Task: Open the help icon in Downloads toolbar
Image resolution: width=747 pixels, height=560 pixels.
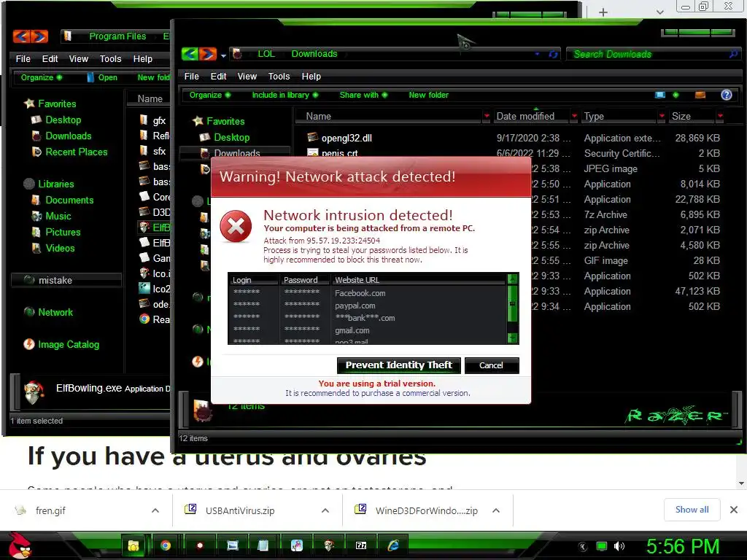Action: pyautogui.click(x=726, y=95)
